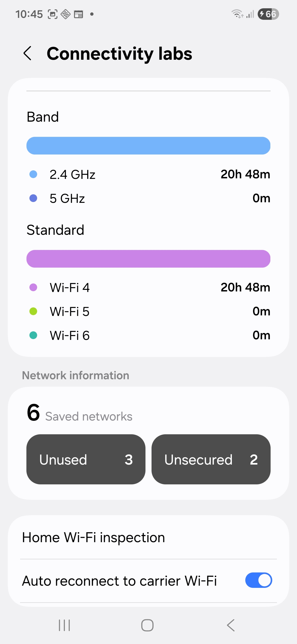Tap the 2.4 GHz legend dot
The image size is (297, 644).
click(x=33, y=174)
